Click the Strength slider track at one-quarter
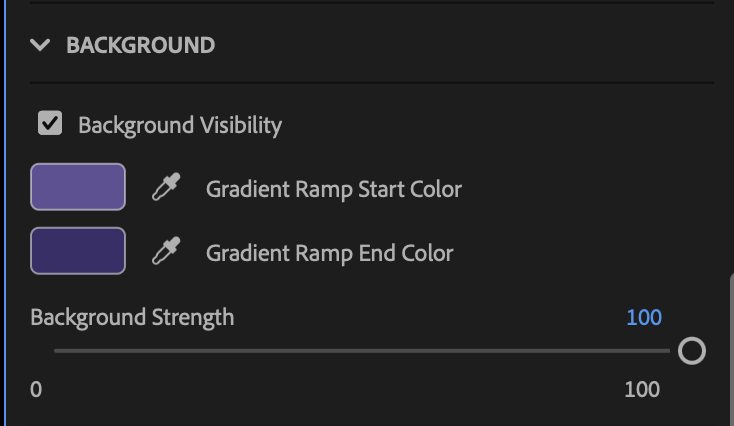This screenshot has height=426, width=734. point(208,351)
